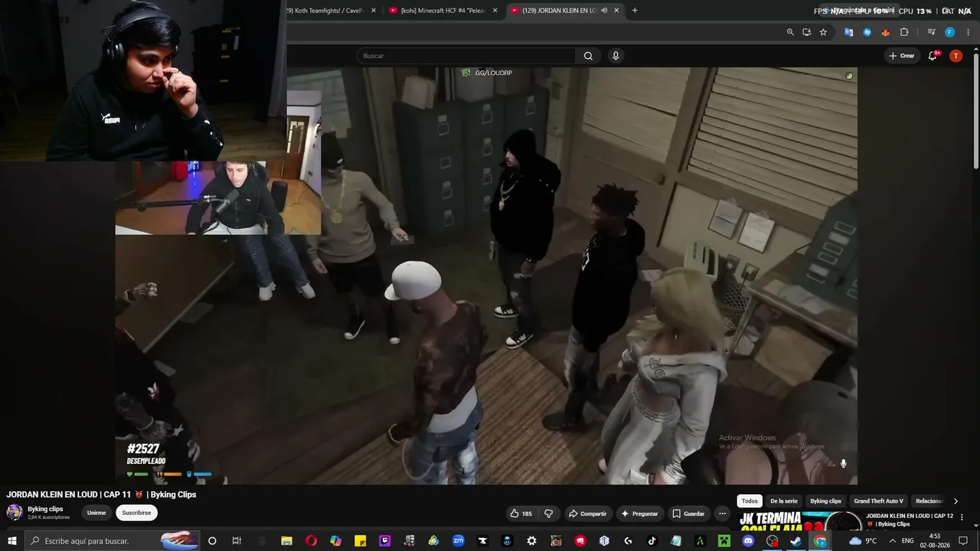Viewport: 980px width, 551px height.
Task: Open the YouTube account avatar menu
Action: pyautogui.click(x=955, y=56)
